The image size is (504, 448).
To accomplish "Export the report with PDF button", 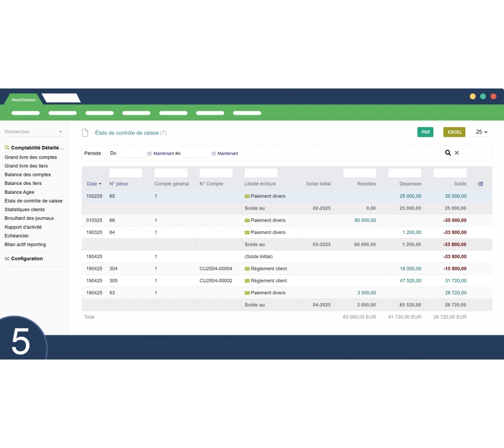I will click(425, 132).
